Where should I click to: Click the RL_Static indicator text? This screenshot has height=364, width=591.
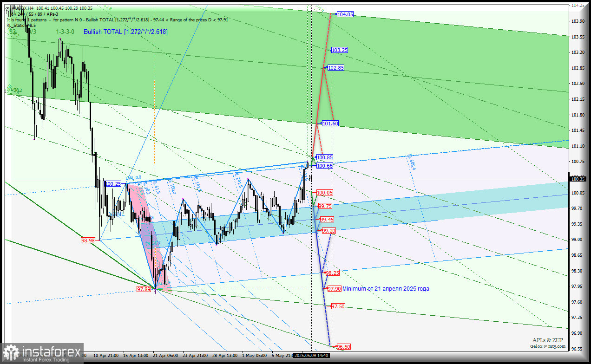pos(21,26)
